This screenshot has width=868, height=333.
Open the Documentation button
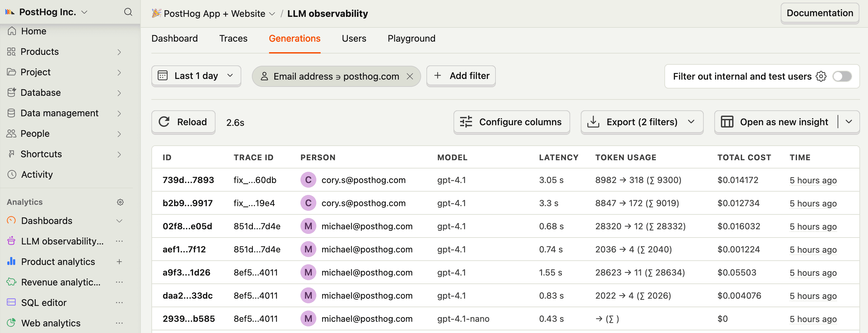820,13
